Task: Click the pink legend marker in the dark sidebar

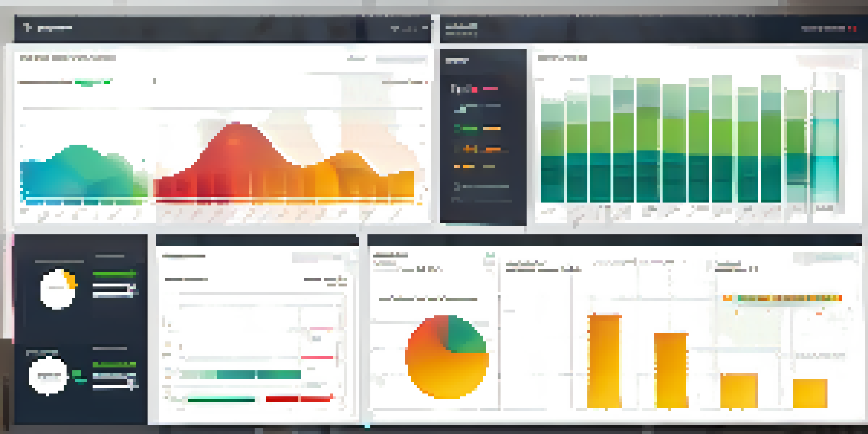Action: pos(490,88)
